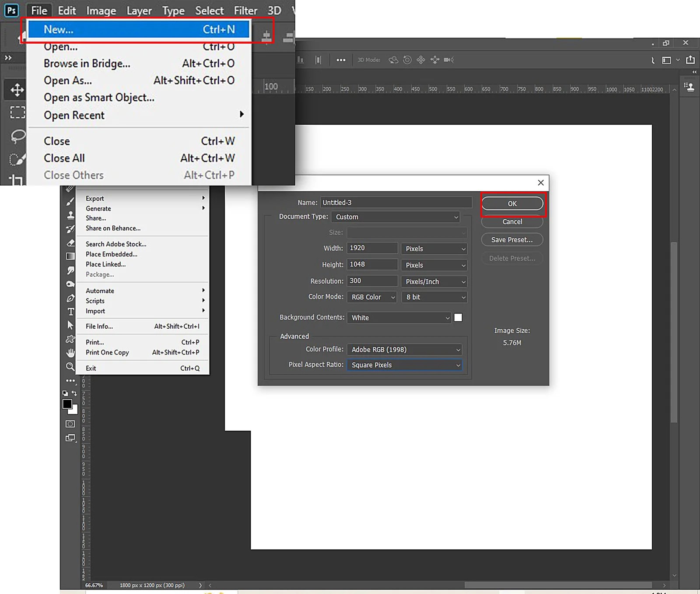Click the Name input field
The height and width of the screenshot is (594, 700).
[396, 203]
